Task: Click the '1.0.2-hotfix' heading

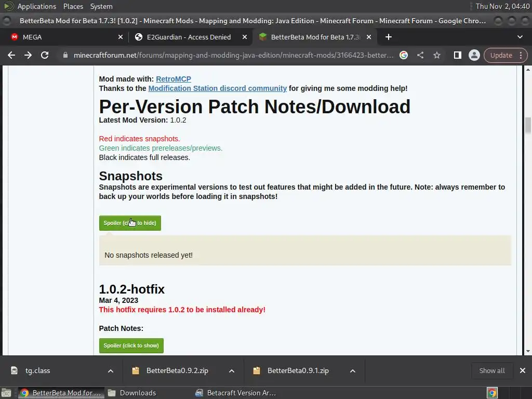Action: point(131,289)
